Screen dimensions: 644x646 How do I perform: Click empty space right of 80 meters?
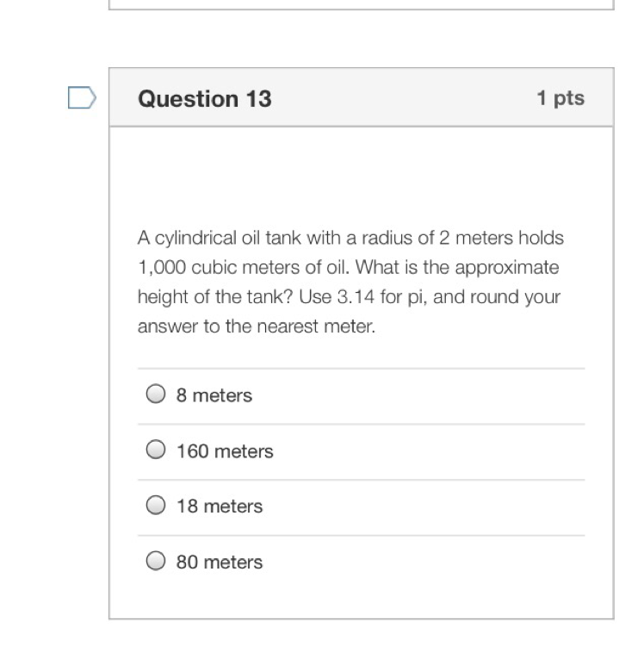(x=430, y=562)
